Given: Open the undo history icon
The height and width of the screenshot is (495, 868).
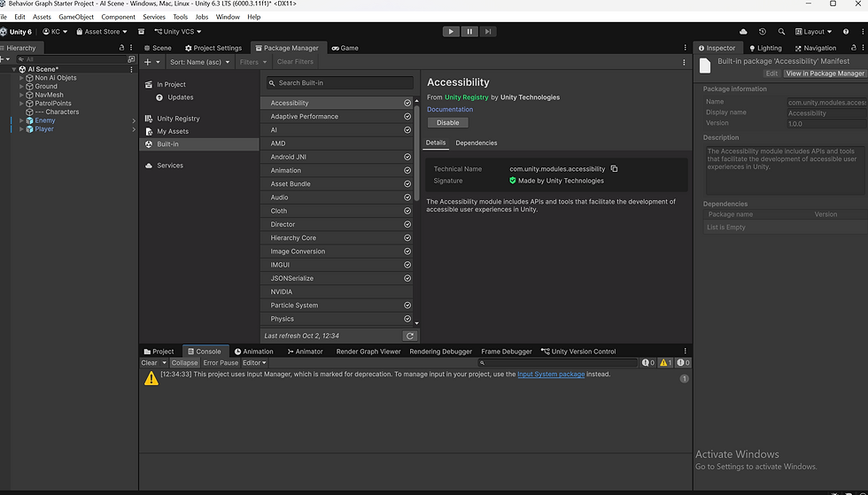Looking at the screenshot, I should tap(763, 32).
